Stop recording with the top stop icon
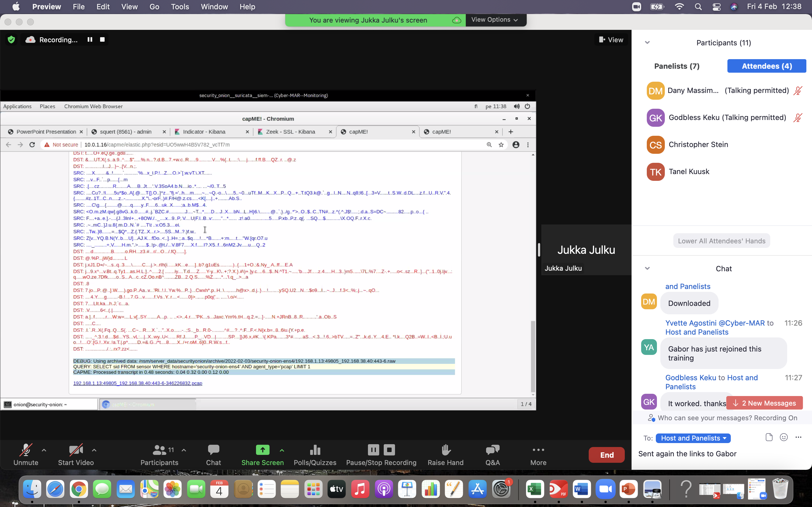 pyautogui.click(x=102, y=39)
